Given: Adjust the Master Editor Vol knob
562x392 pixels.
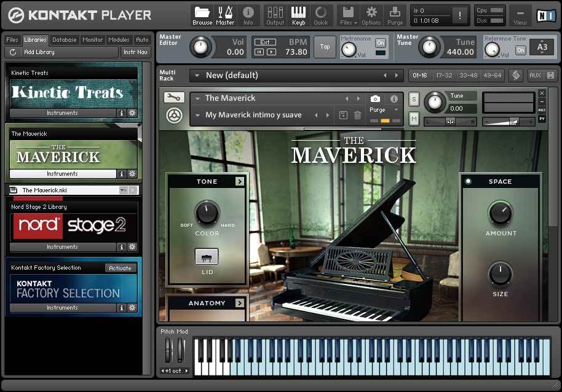Looking at the screenshot, I should [x=200, y=47].
